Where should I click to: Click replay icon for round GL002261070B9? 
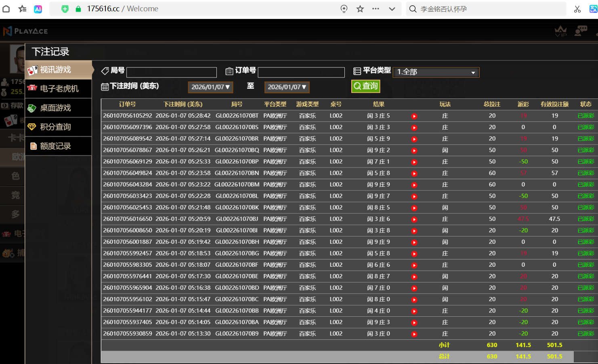[414, 334]
